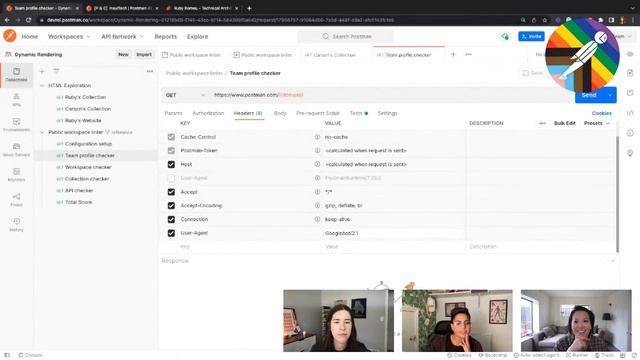The image size is (640, 360).
Task: Open Explore in top navigation
Action: click(198, 36)
